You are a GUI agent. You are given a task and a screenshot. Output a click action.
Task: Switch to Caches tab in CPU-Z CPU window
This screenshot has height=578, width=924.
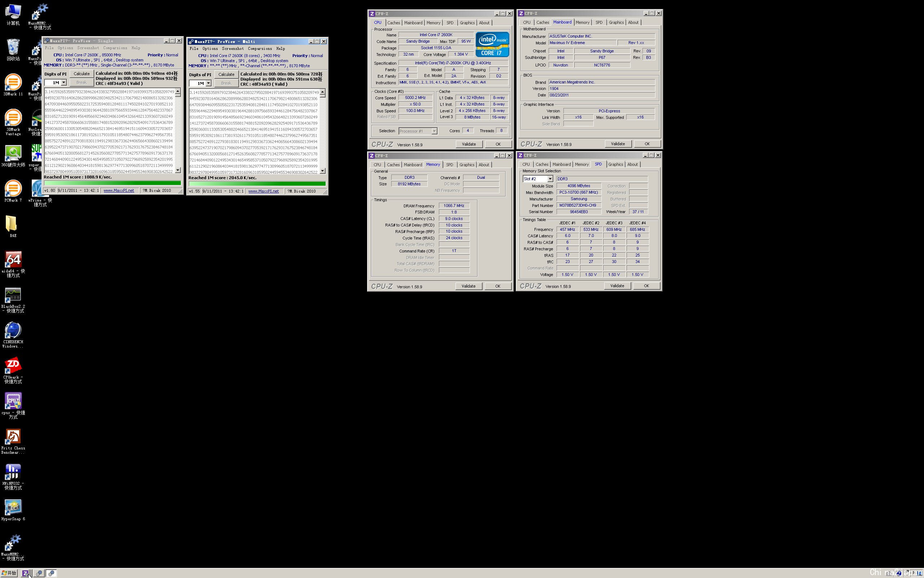coord(394,23)
